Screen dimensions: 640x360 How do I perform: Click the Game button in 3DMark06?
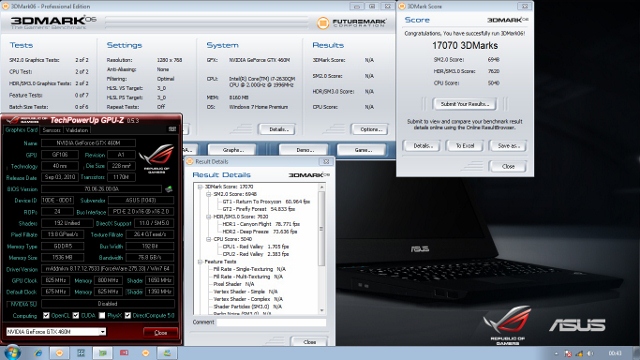click(x=362, y=150)
